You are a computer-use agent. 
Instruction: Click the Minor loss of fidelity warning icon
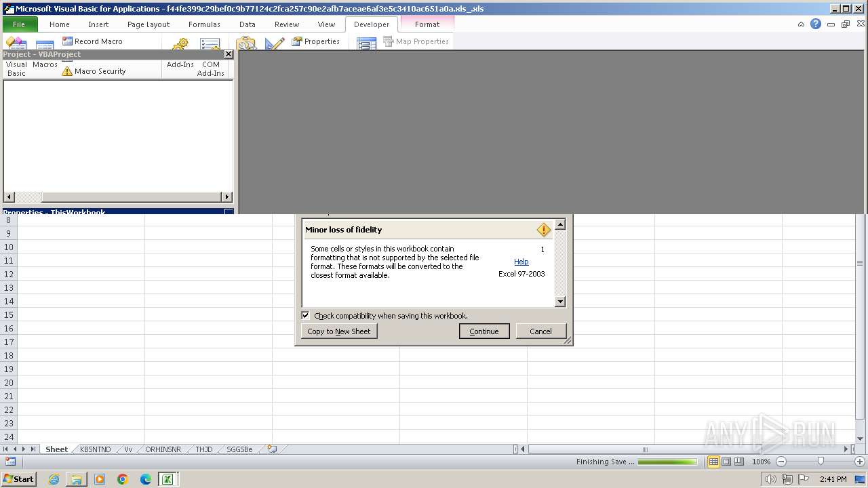(x=543, y=230)
